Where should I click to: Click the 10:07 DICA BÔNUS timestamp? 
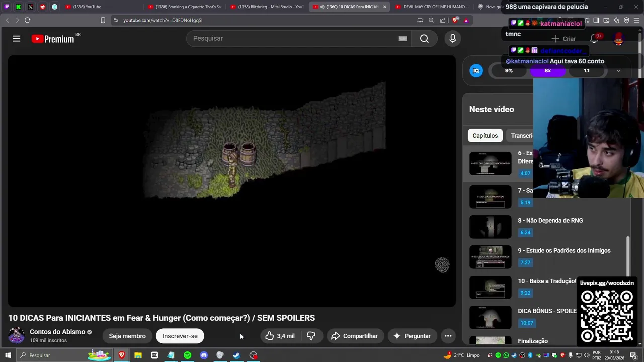(x=526, y=323)
